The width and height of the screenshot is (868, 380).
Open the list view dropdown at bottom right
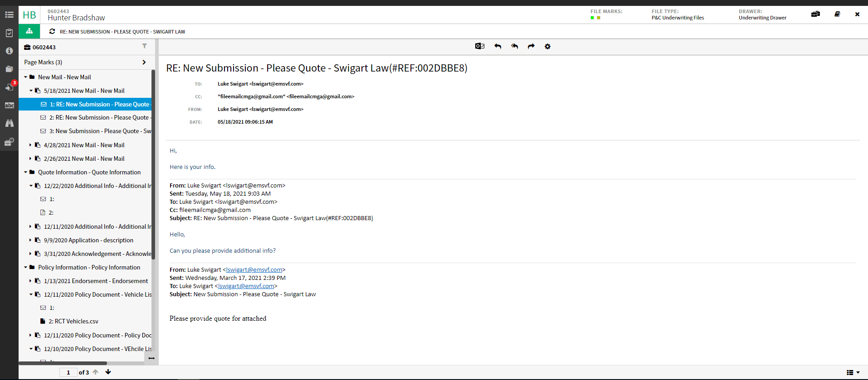click(853, 372)
